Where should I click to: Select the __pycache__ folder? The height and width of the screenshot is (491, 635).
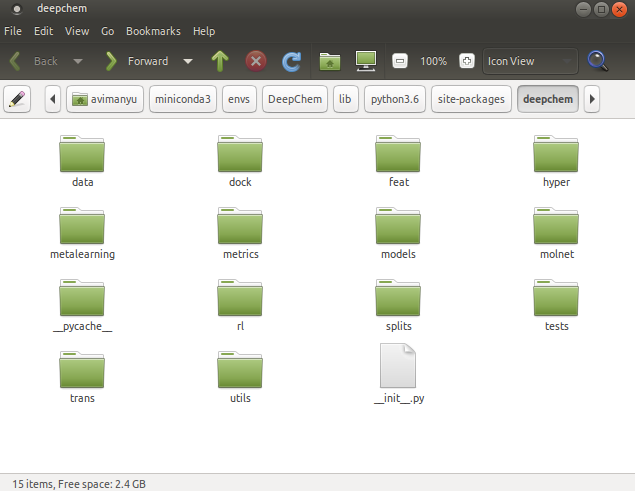[x=82, y=305]
